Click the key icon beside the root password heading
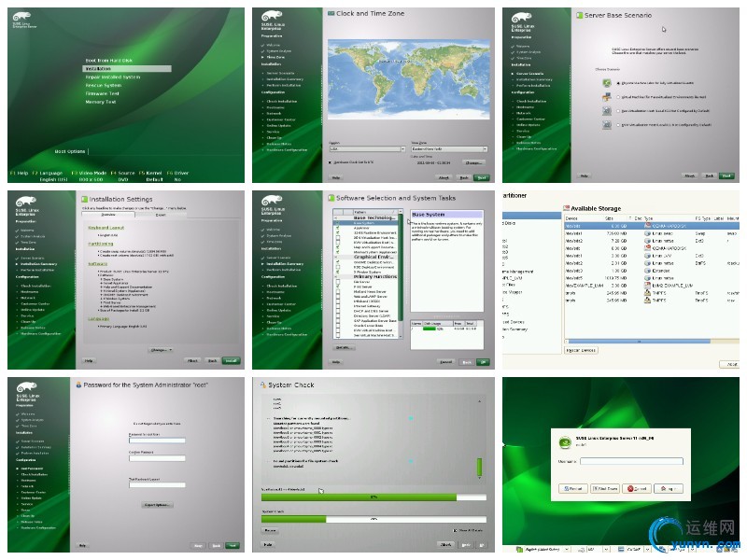Image resolution: width=747 pixels, height=560 pixels. (78, 385)
